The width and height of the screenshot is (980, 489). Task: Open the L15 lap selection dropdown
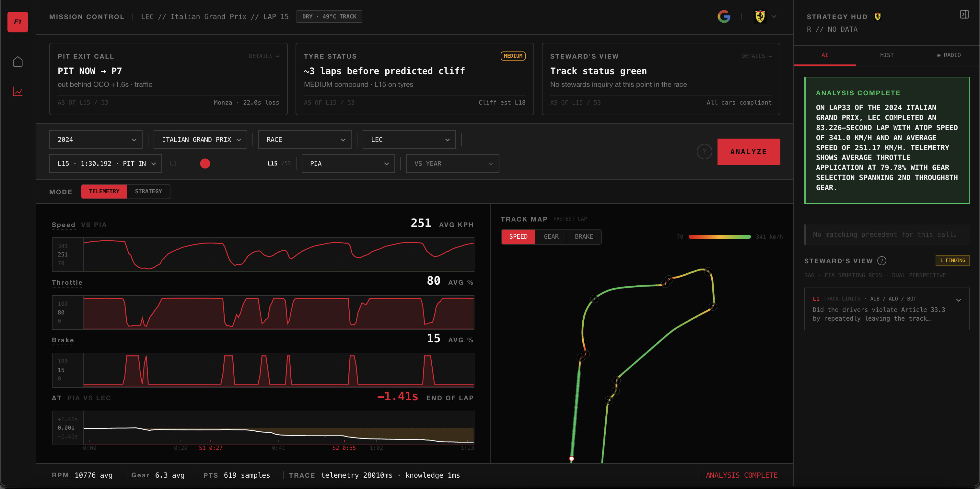(105, 164)
